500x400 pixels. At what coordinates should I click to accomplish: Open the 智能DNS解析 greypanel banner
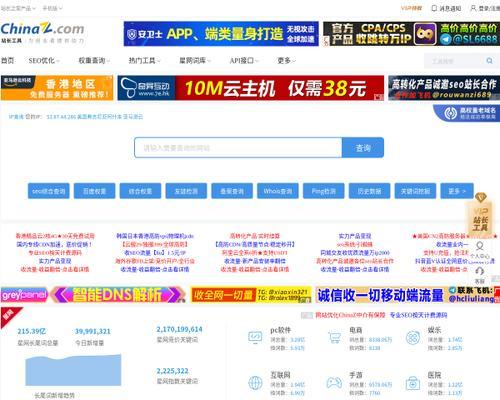pos(93,295)
